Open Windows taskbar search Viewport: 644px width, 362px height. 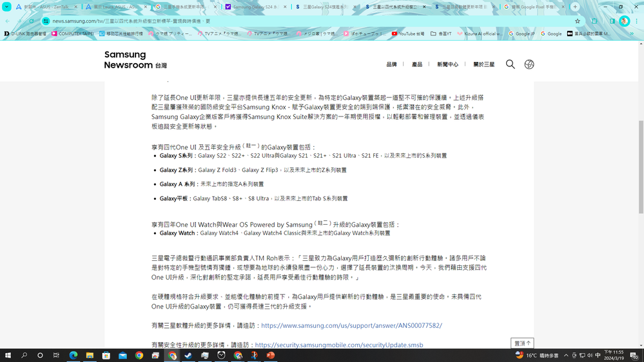24,356
